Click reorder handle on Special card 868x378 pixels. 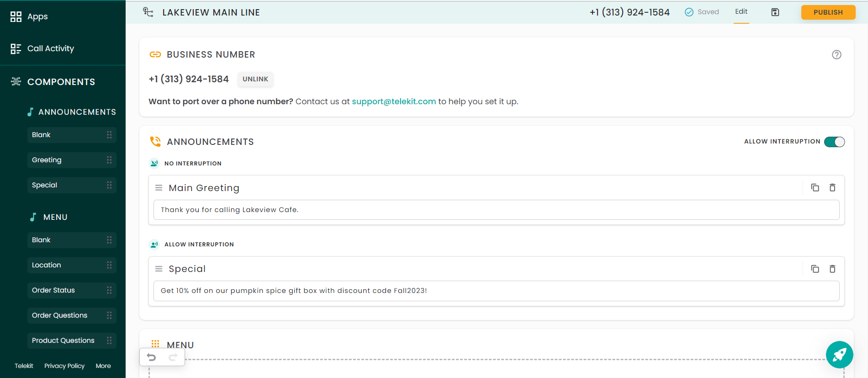coord(159,269)
